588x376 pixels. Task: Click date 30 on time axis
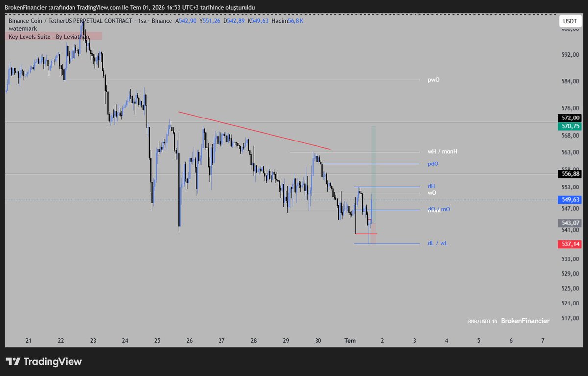tap(318, 340)
